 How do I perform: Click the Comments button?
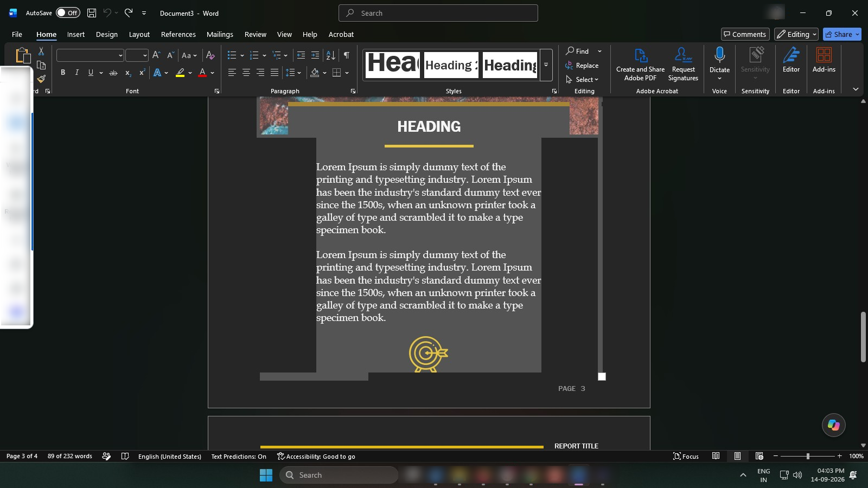745,34
